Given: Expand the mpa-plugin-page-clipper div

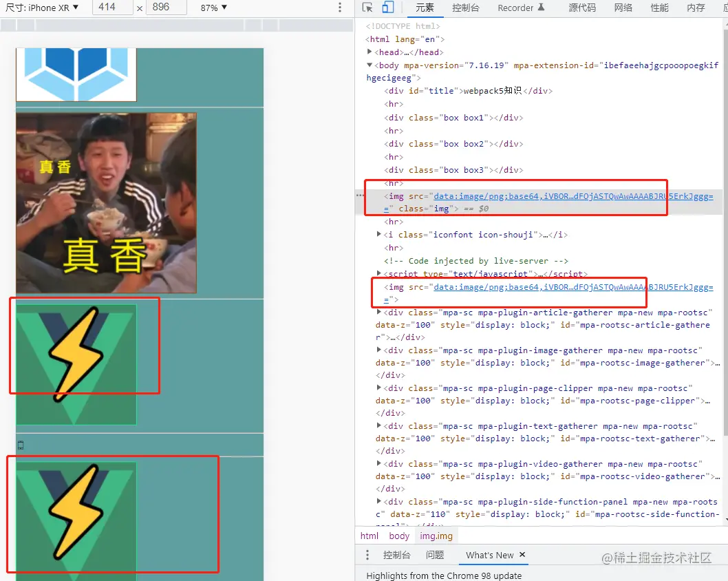Looking at the screenshot, I should (x=379, y=388).
